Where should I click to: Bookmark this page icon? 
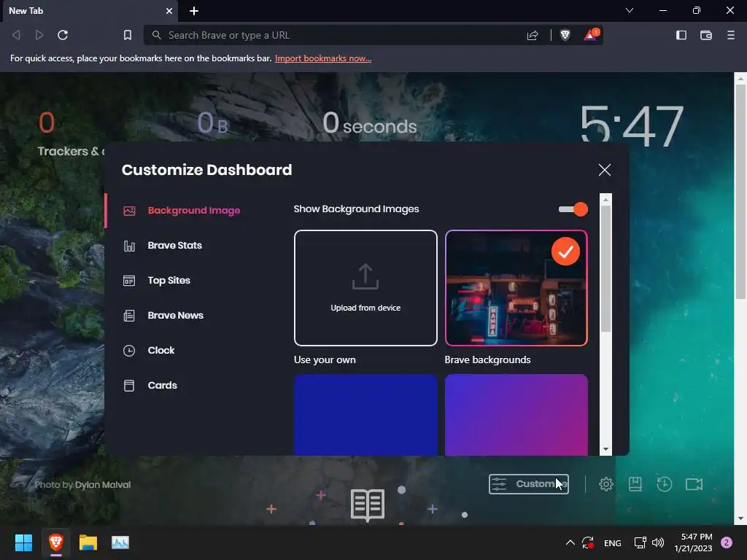(127, 35)
